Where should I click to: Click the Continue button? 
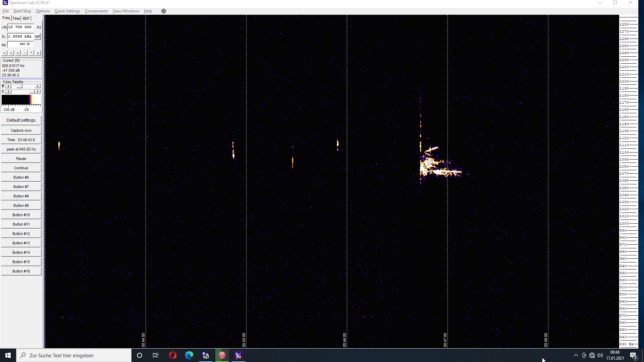click(x=21, y=168)
